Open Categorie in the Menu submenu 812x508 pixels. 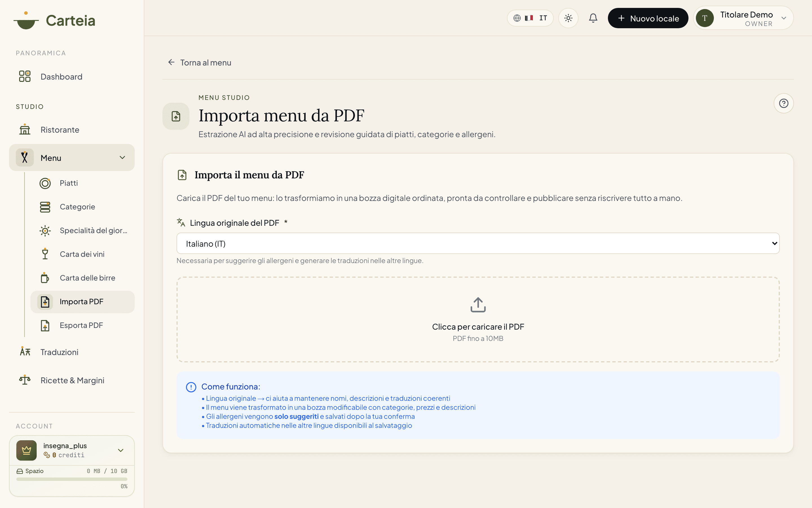[83, 207]
